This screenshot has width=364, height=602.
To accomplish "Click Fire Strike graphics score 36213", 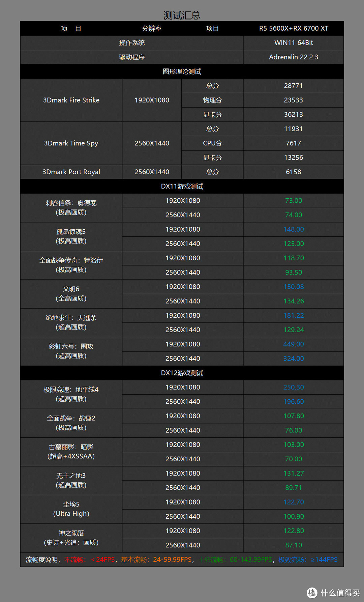I will point(294,115).
